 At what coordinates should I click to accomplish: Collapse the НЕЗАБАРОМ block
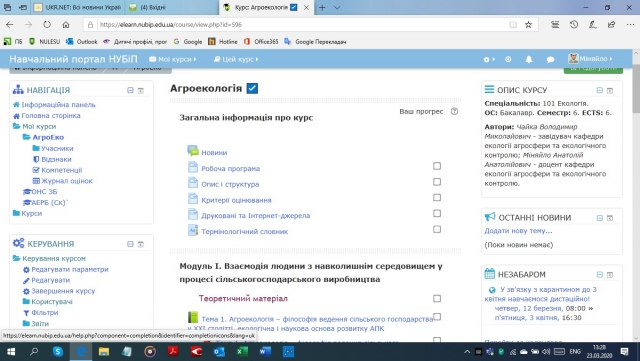pos(600,275)
